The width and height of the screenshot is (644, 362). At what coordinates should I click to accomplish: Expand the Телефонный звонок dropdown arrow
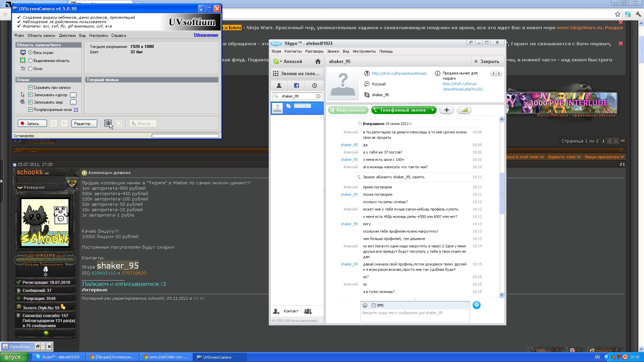tap(433, 110)
